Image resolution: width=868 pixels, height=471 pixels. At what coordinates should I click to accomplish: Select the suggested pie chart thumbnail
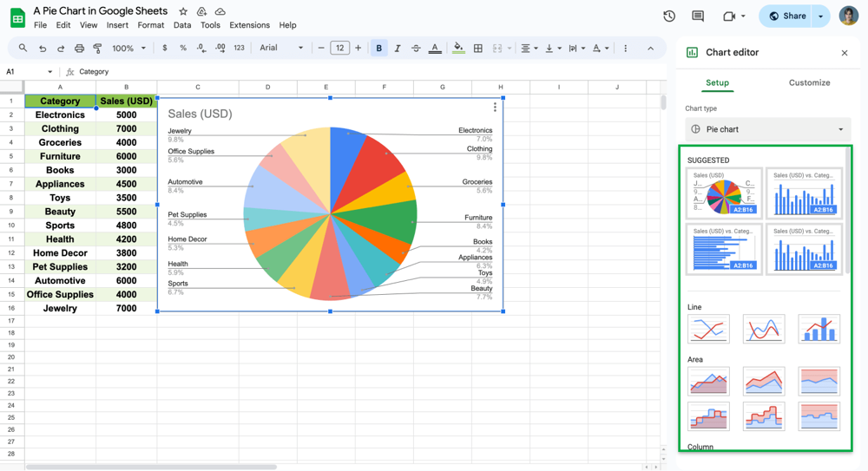click(724, 193)
